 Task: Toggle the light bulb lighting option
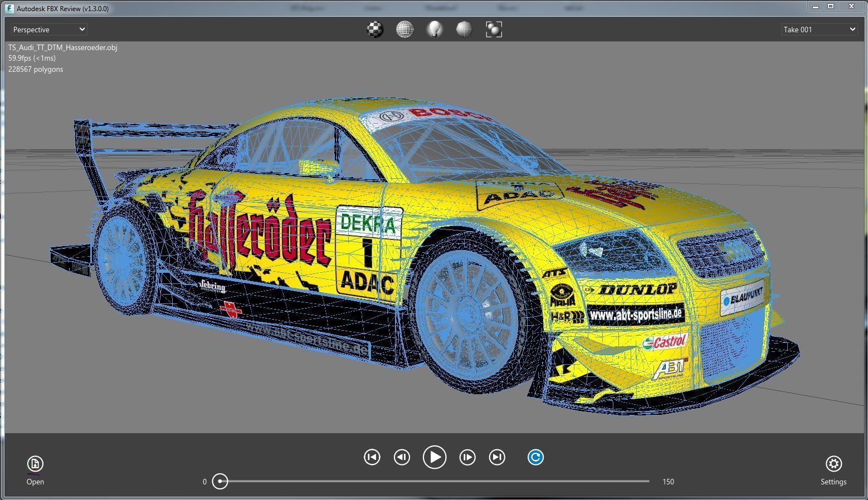[435, 30]
